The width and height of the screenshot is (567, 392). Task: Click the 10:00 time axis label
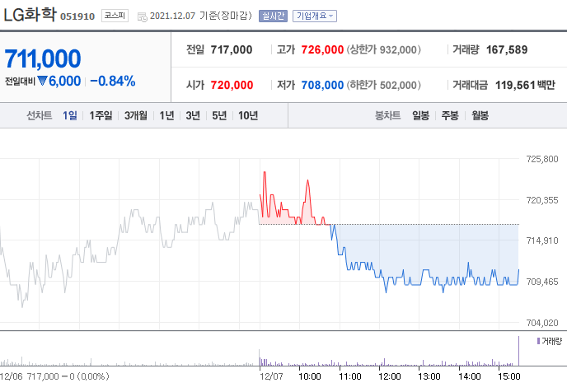310,376
